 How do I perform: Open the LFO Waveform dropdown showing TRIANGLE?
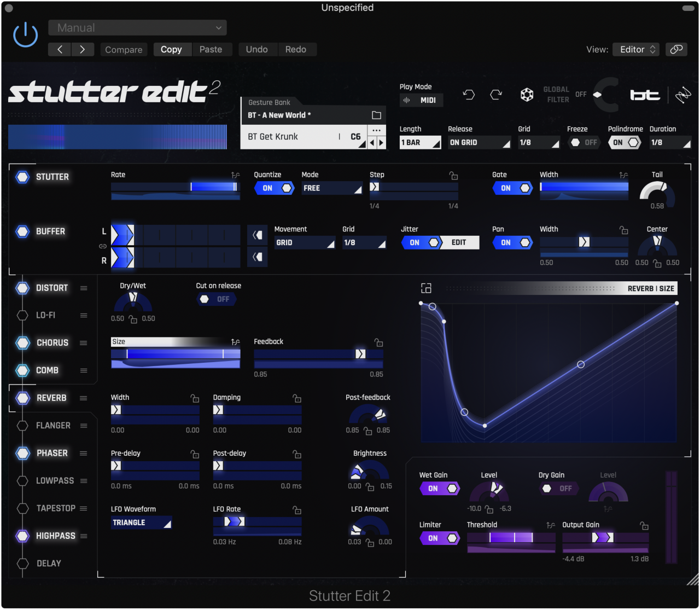[x=141, y=522]
